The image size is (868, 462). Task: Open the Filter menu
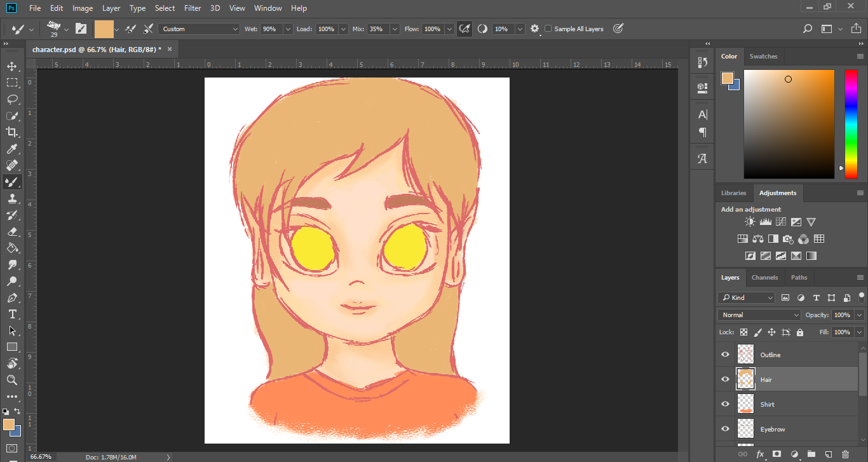tap(193, 8)
